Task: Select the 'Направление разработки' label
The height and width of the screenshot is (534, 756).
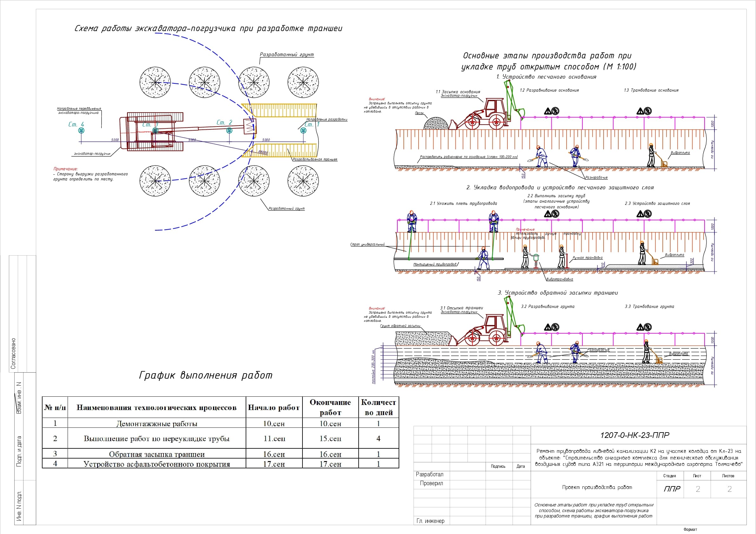Action: pos(327,120)
